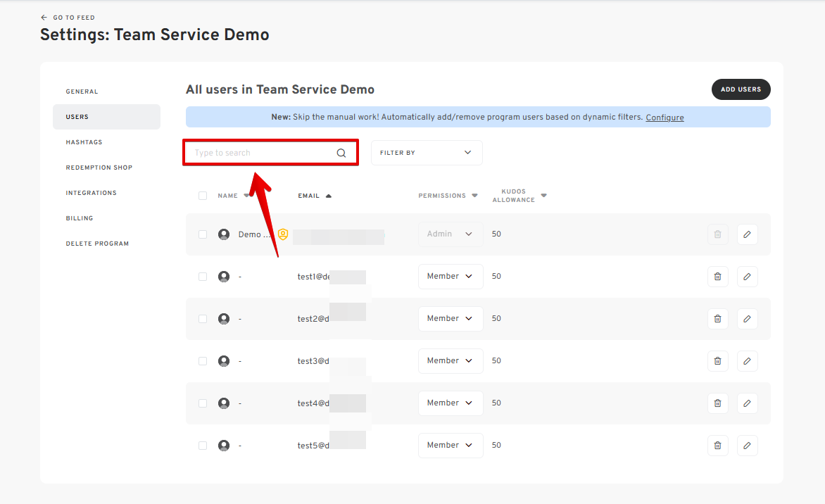Image resolution: width=825 pixels, height=504 pixels.
Task: Edit the test2 user with pencil icon
Action: click(x=747, y=319)
